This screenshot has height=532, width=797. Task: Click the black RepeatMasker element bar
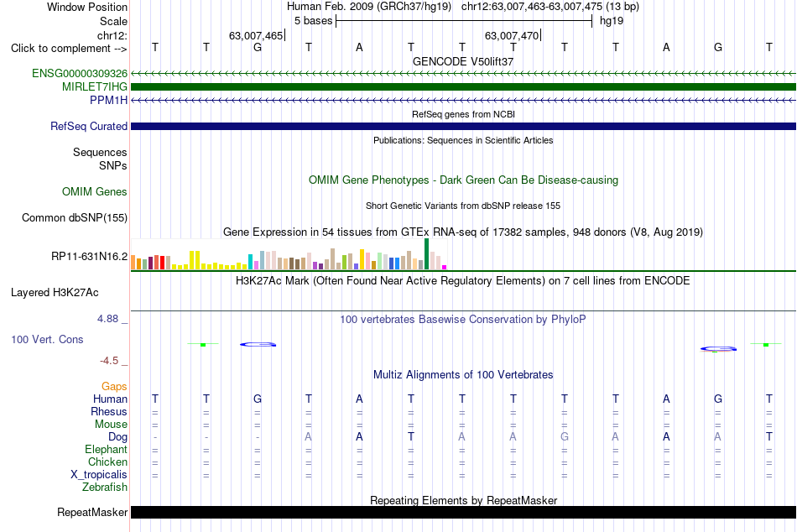[463, 512]
